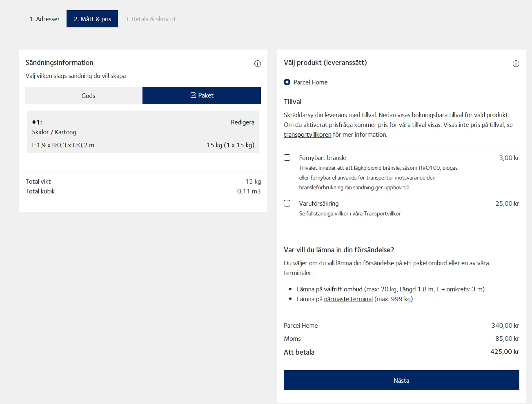Follow the valfritt ombud link
Screen dimensions: 532x404
[343, 289]
